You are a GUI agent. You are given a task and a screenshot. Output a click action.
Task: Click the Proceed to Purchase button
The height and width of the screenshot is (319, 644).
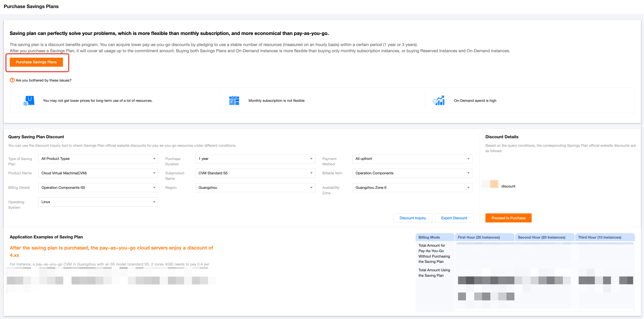pos(508,218)
